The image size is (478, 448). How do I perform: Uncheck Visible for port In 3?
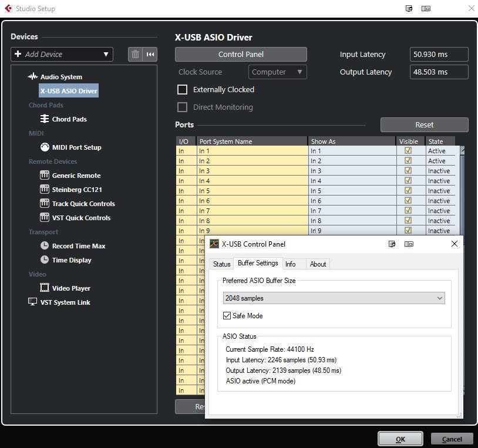point(408,171)
